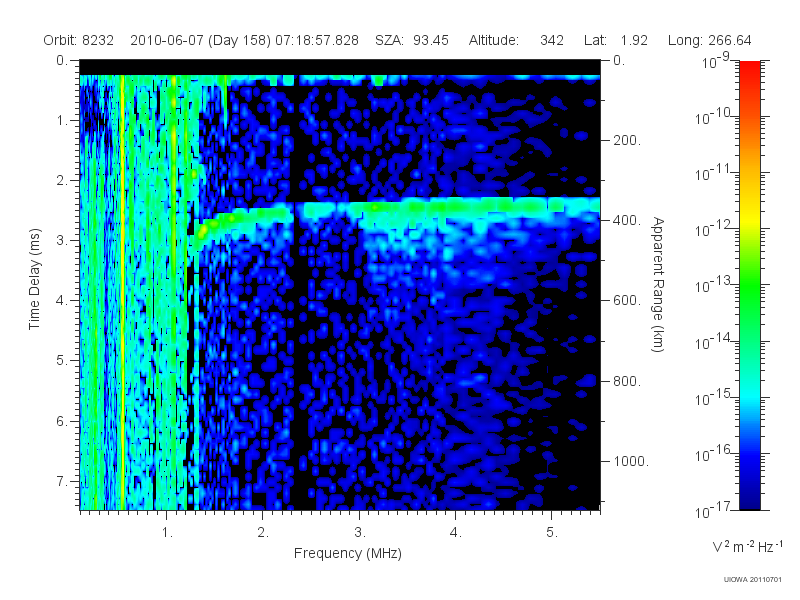Click the 'Apparent Range (km)' axis label
This screenshot has width=800, height=600.
click(658, 285)
